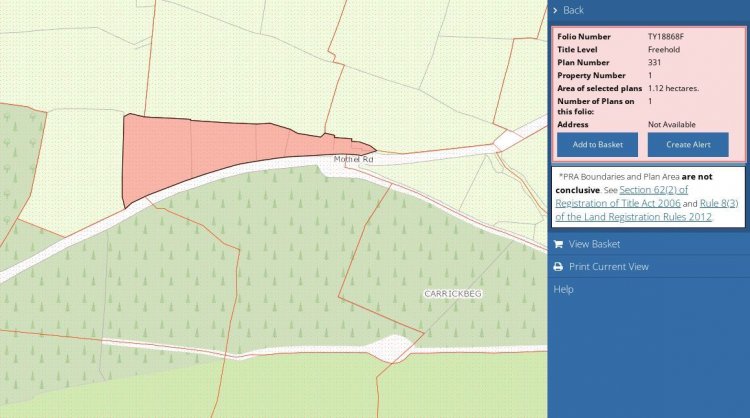Select the Print Current View option

(x=608, y=267)
